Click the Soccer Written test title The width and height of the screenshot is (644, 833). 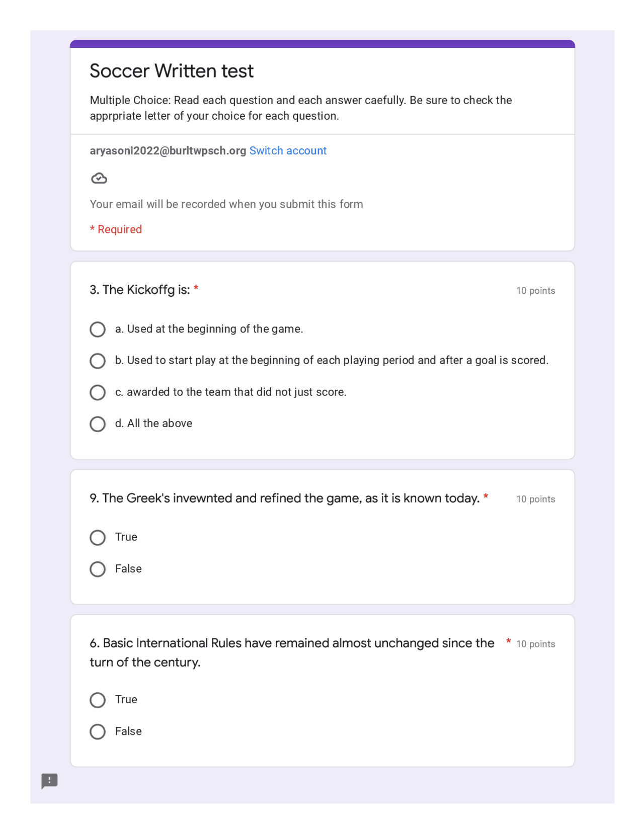(x=172, y=71)
